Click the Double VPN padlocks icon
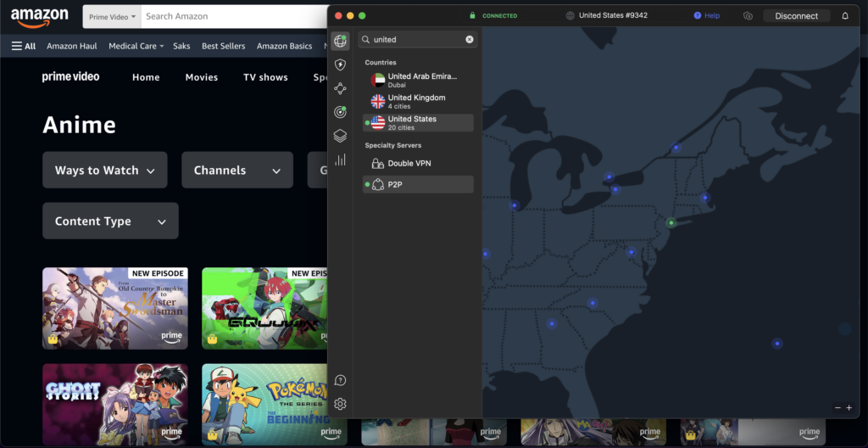The image size is (868, 448). coord(378,164)
